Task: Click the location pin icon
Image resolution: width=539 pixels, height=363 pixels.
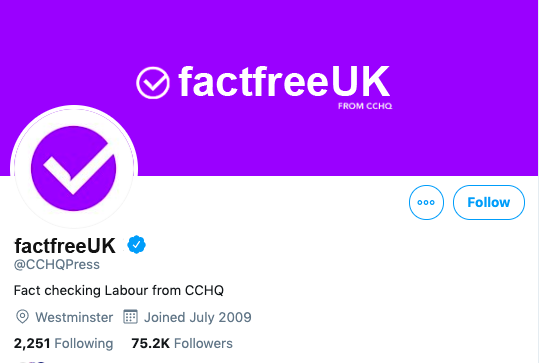Action: pos(22,317)
